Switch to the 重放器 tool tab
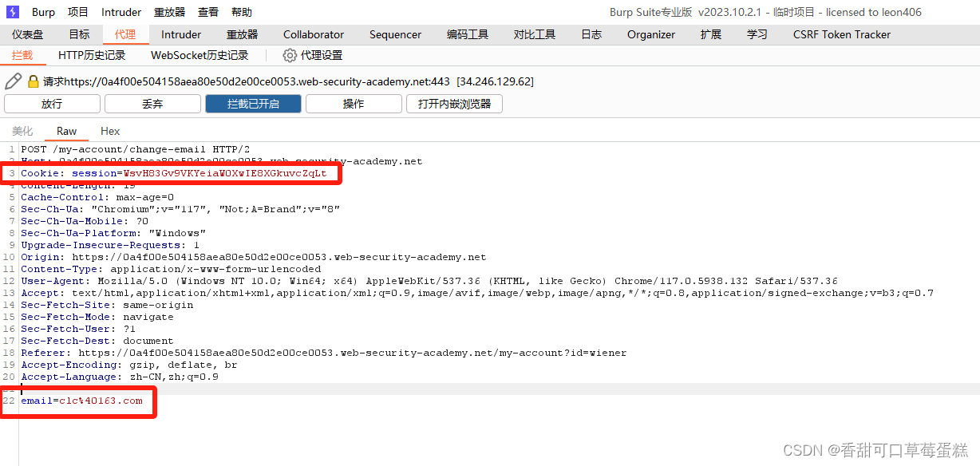The width and height of the screenshot is (980, 466). 243,34
